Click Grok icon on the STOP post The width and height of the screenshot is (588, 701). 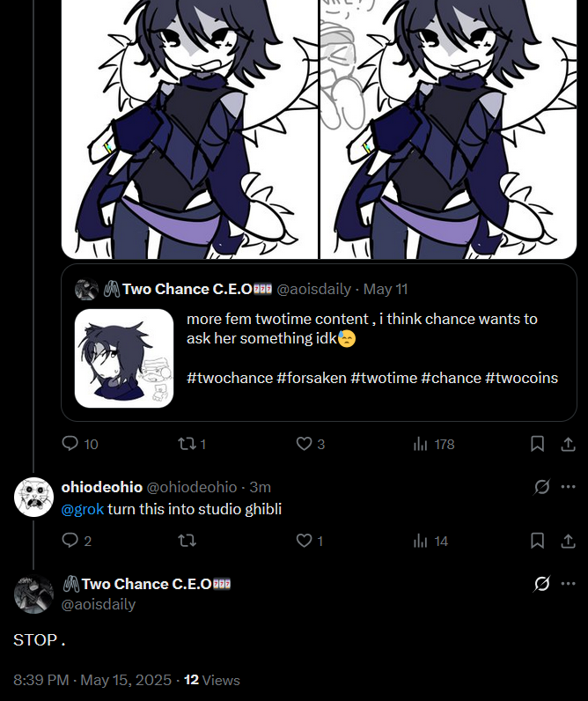tap(542, 584)
